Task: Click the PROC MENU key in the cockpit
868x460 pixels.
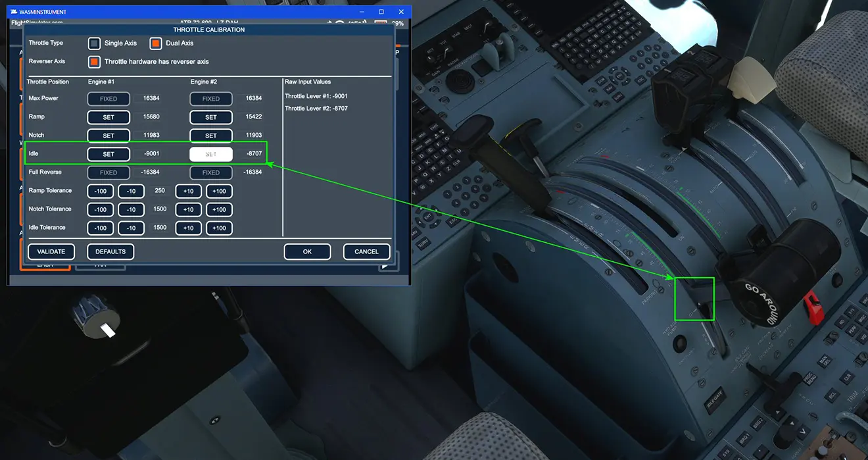Action: (x=810, y=378)
